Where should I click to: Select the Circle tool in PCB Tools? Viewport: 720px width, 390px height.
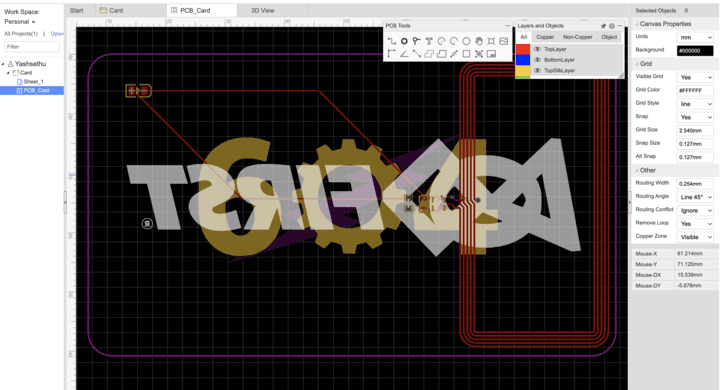pyautogui.click(x=466, y=41)
